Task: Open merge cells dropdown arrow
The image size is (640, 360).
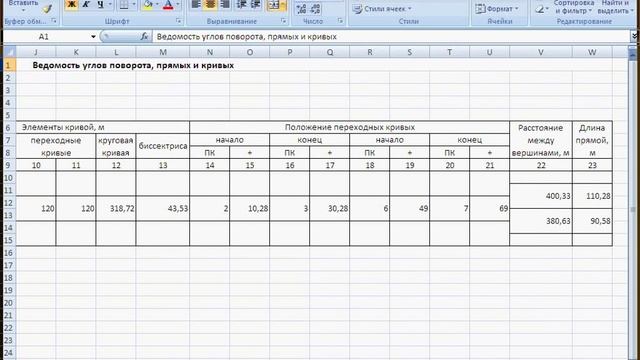Action: point(284,4)
